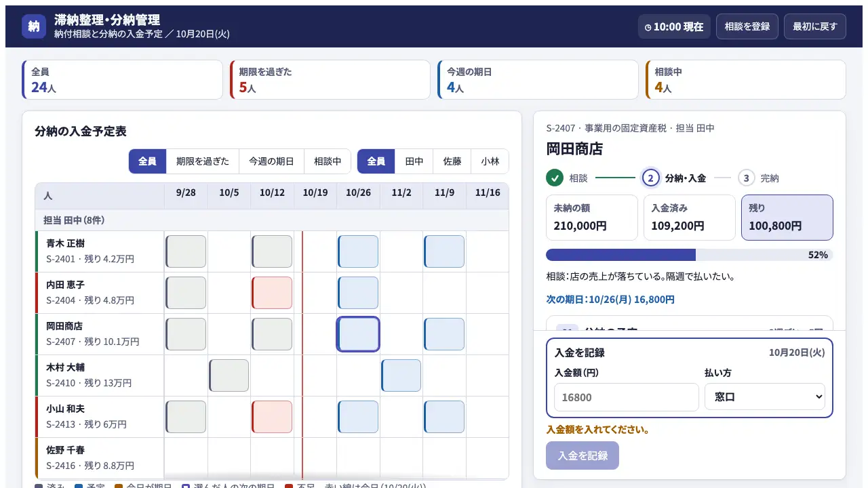This screenshot has height=488, width=868.
Task: Show only staff 佐藤 cases
Action: pyautogui.click(x=452, y=161)
